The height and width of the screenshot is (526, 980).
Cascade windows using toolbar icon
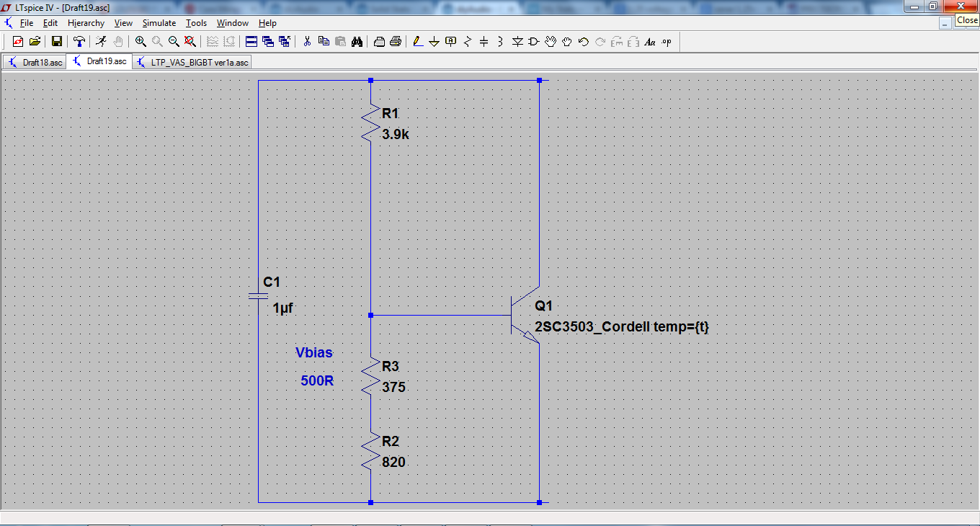(x=268, y=42)
